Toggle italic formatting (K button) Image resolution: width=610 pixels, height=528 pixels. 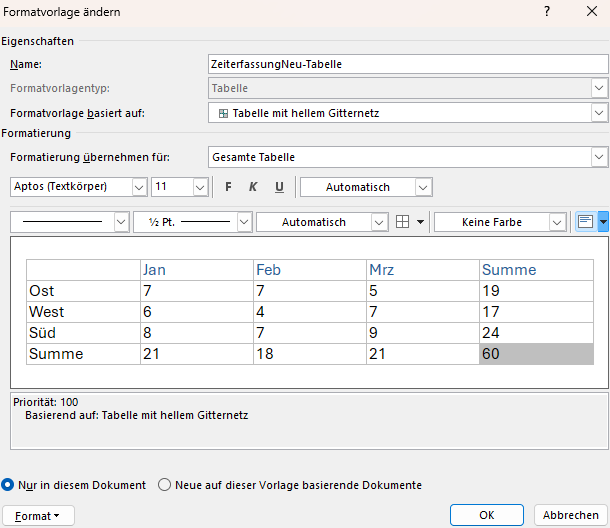point(253,187)
